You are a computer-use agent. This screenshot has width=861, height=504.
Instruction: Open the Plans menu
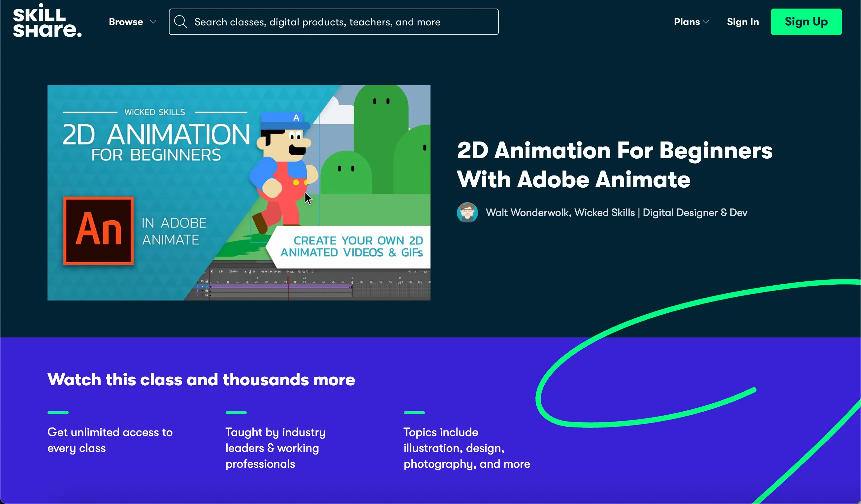[687, 22]
